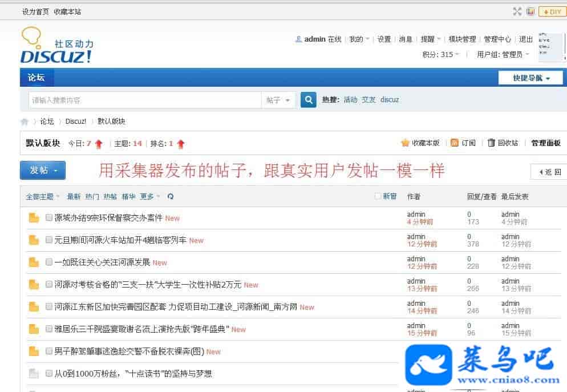Click the home icon in breadcrumb
This screenshot has height=392, width=567.
25,122
